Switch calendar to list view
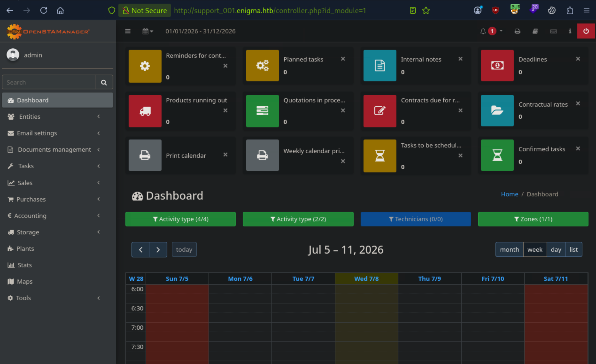The image size is (596, 364). 573,249
